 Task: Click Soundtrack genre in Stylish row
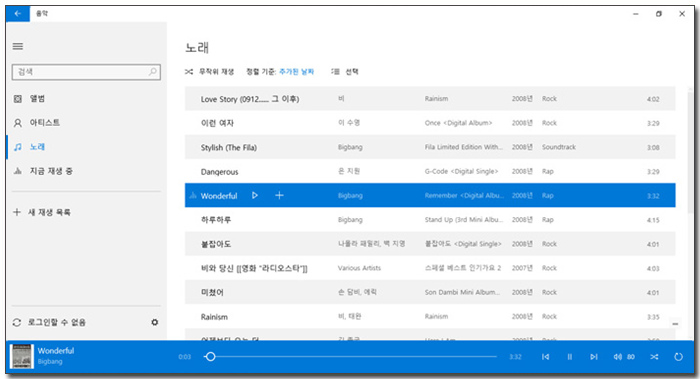[x=559, y=147]
